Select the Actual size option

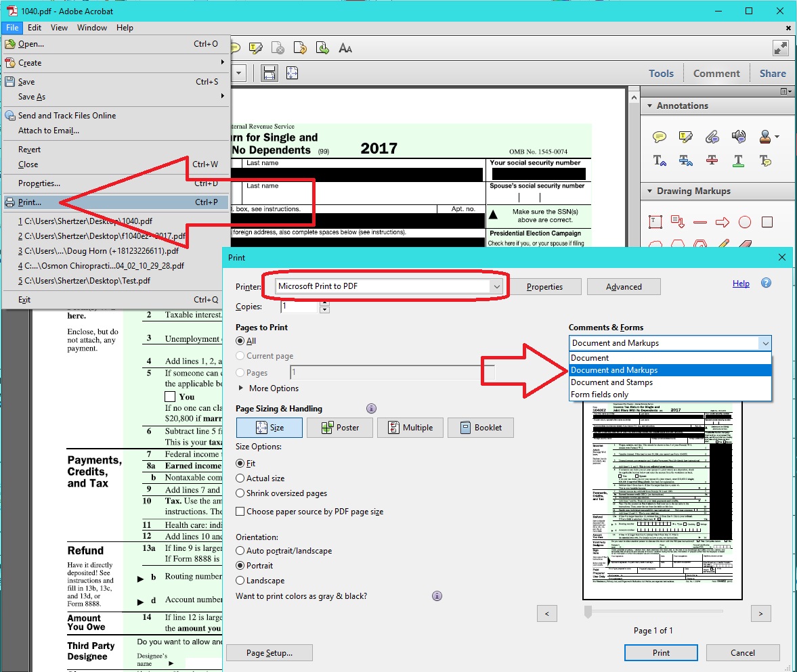pos(240,478)
